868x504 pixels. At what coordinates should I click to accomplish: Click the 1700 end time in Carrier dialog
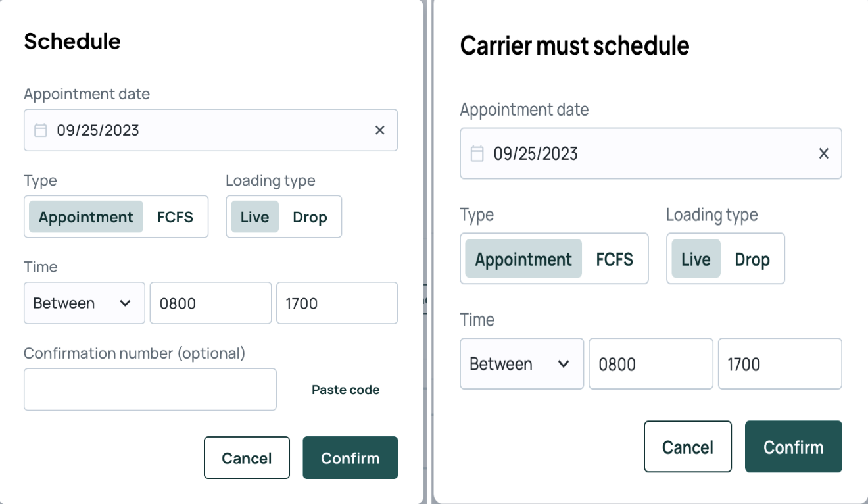click(x=780, y=364)
